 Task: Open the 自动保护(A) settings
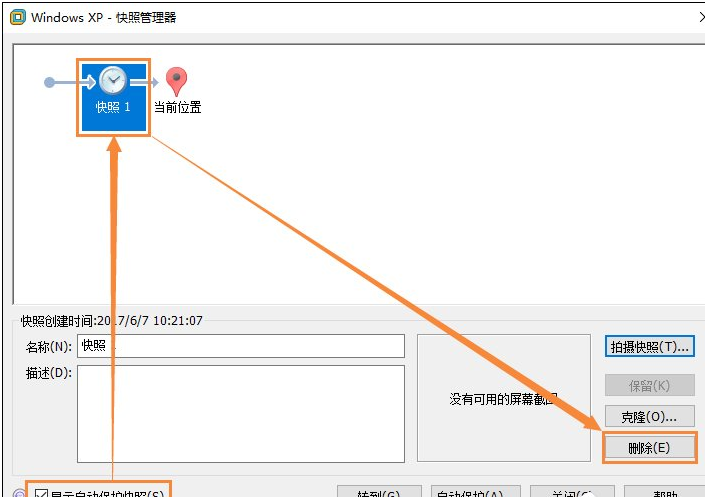[x=476, y=492]
